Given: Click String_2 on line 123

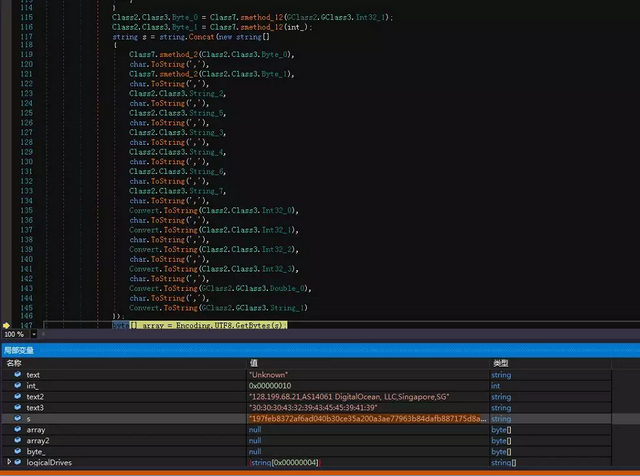Looking at the screenshot, I should click(207, 93).
